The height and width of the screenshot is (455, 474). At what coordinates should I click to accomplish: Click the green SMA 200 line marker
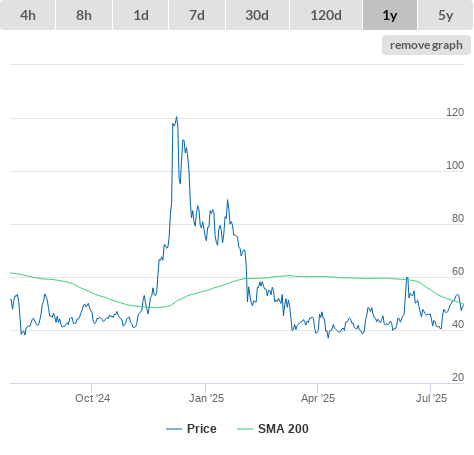pyautogui.click(x=245, y=429)
